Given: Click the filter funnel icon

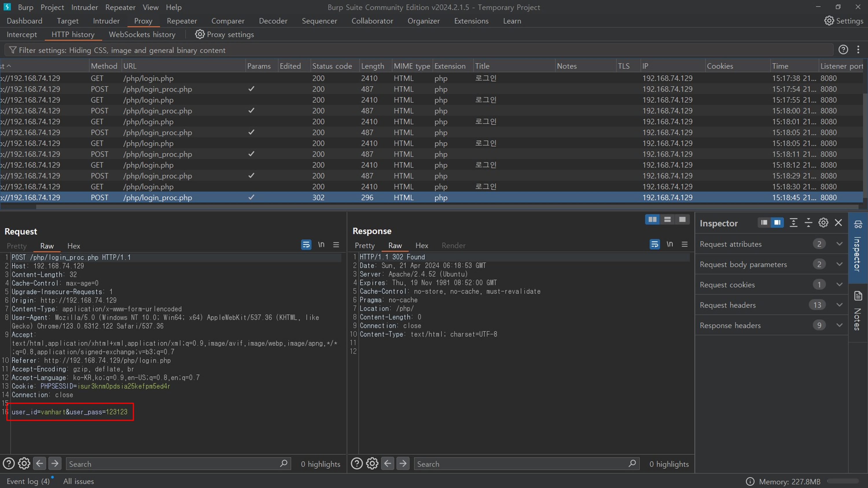Looking at the screenshot, I should coord(12,50).
